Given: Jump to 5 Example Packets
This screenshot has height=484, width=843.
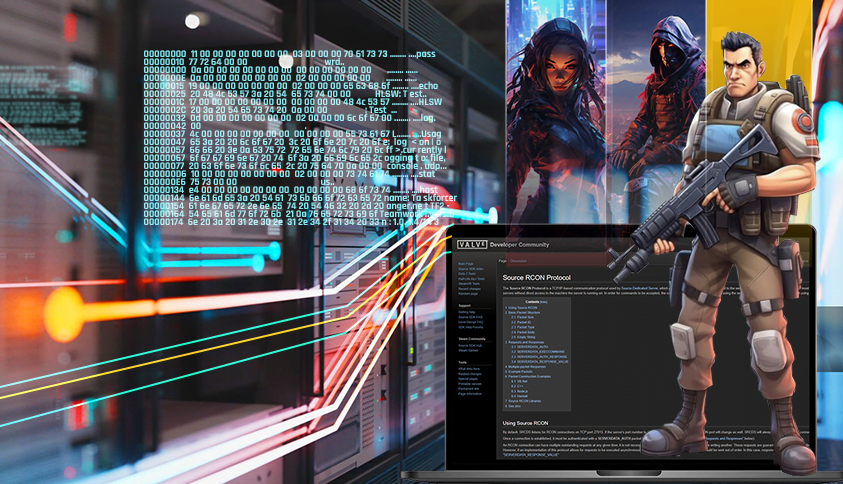Looking at the screenshot, I should pyautogui.click(x=519, y=372).
